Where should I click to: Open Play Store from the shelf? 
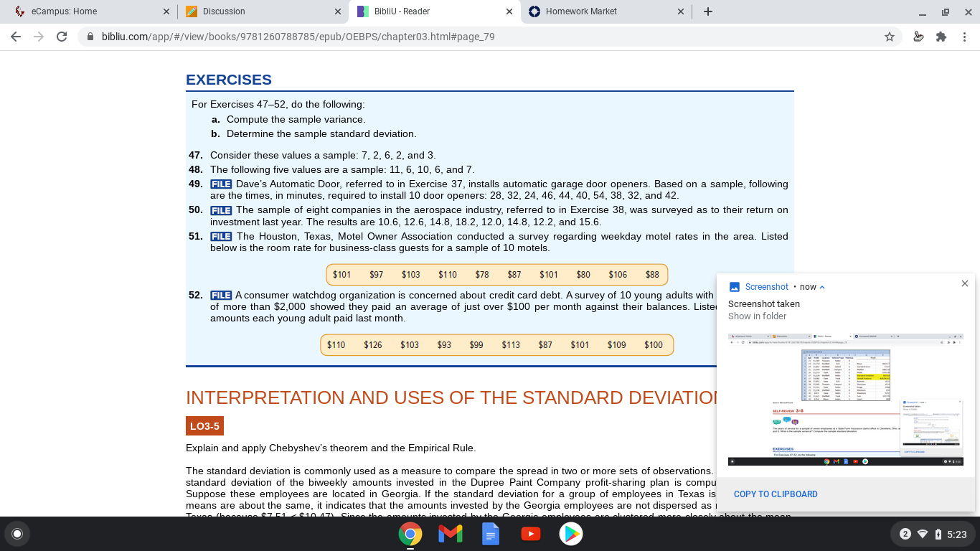(571, 534)
